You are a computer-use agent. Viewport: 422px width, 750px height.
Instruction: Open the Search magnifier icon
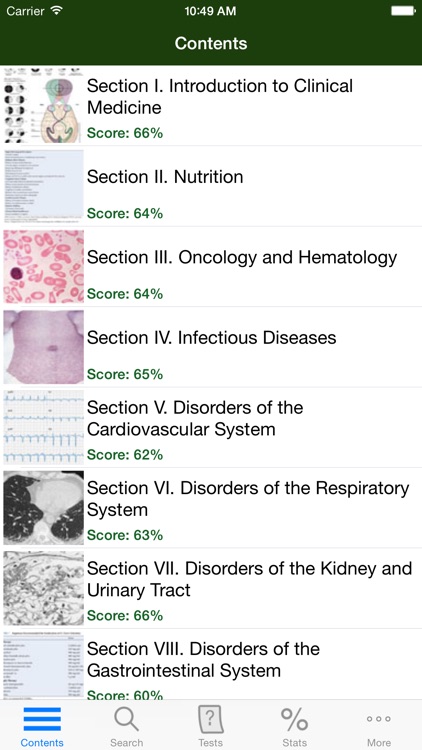126,719
